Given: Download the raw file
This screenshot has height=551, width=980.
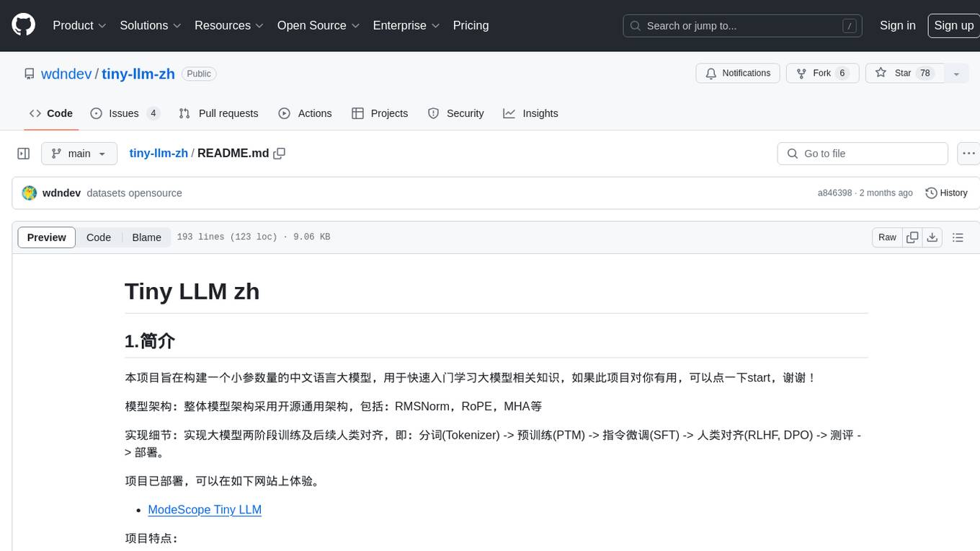Looking at the screenshot, I should (932, 237).
